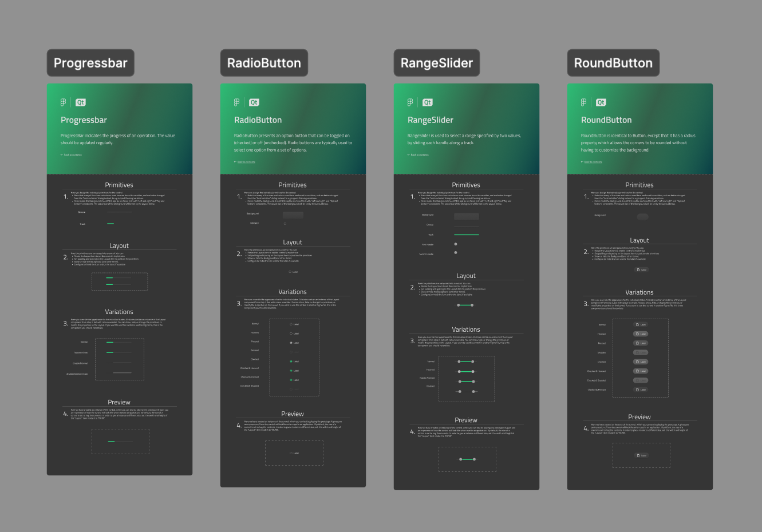Select the Normal state radio button variant
Screen dimensions: 762x532
click(x=291, y=324)
